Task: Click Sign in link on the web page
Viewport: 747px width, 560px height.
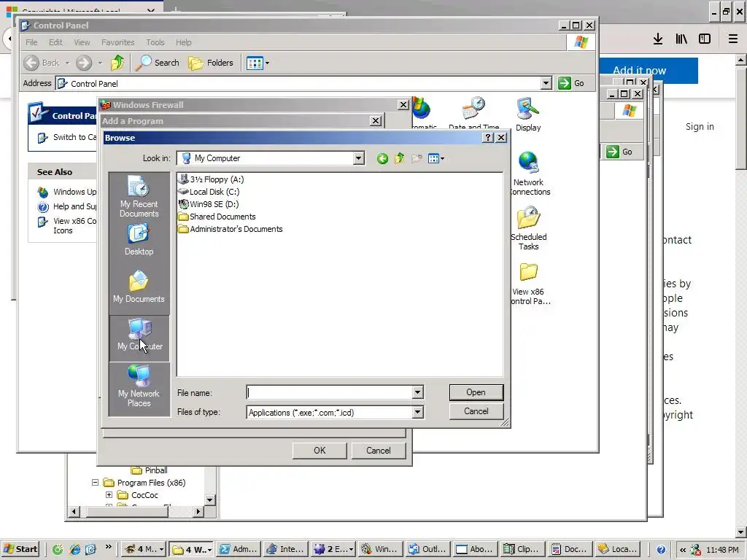Action: click(x=700, y=126)
